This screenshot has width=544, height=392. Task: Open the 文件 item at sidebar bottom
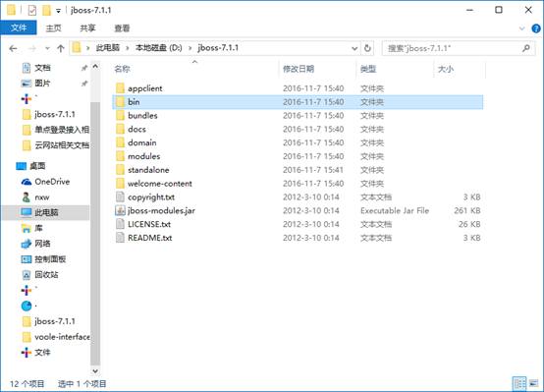point(42,353)
